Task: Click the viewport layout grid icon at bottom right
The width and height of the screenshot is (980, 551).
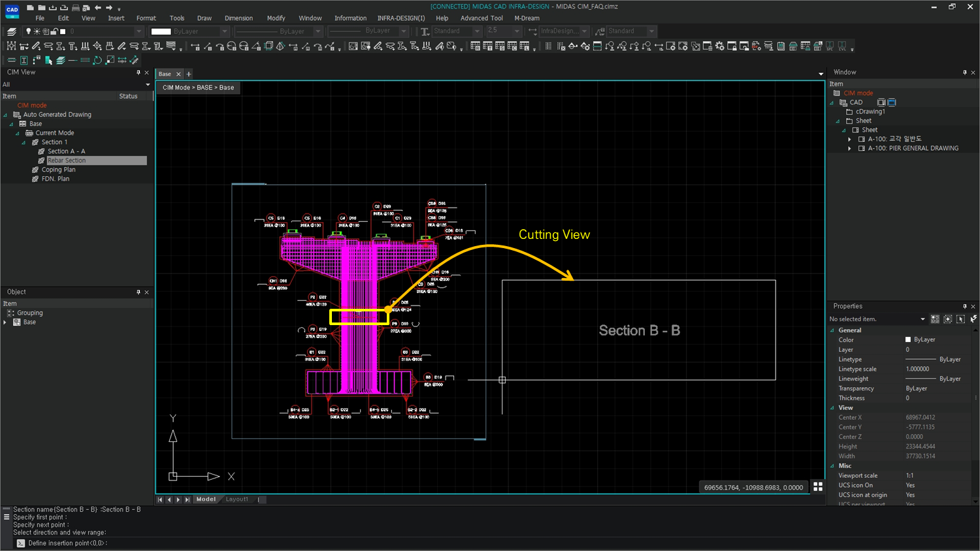Action: [819, 486]
